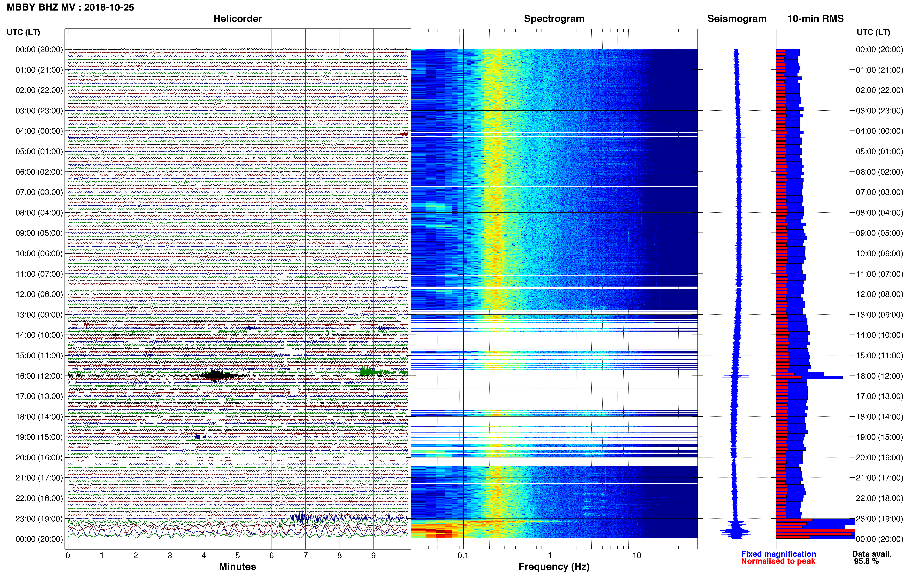Click the Data avail. label
Screen dimensions: 924x578
872,554
